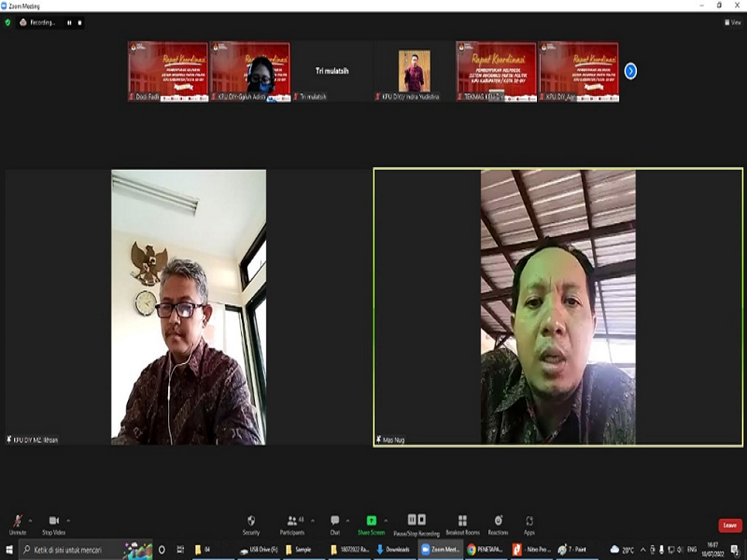Click the green encryption shield icon
The width and height of the screenshot is (747, 560).
click(x=7, y=22)
